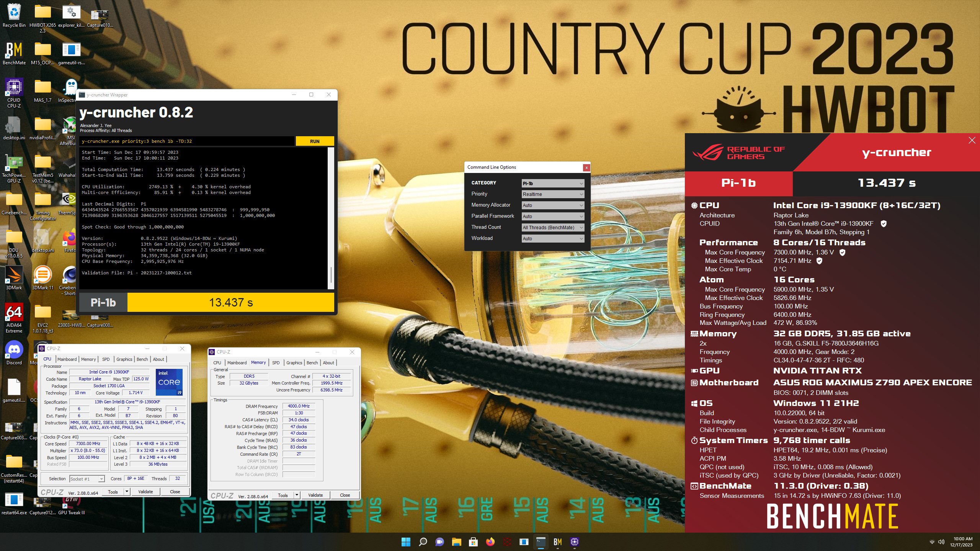This screenshot has width=980, height=551.
Task: Open the Recycle Bin desktop icon
Action: [14, 16]
